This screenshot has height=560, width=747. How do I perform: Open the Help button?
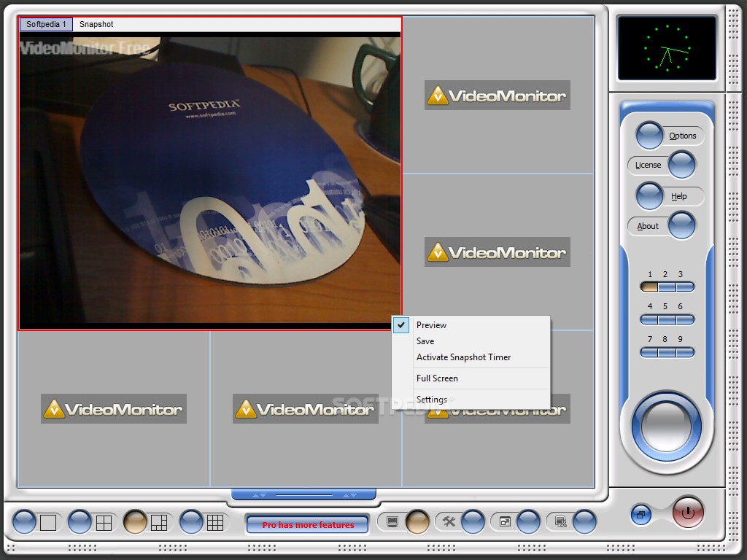pos(670,196)
